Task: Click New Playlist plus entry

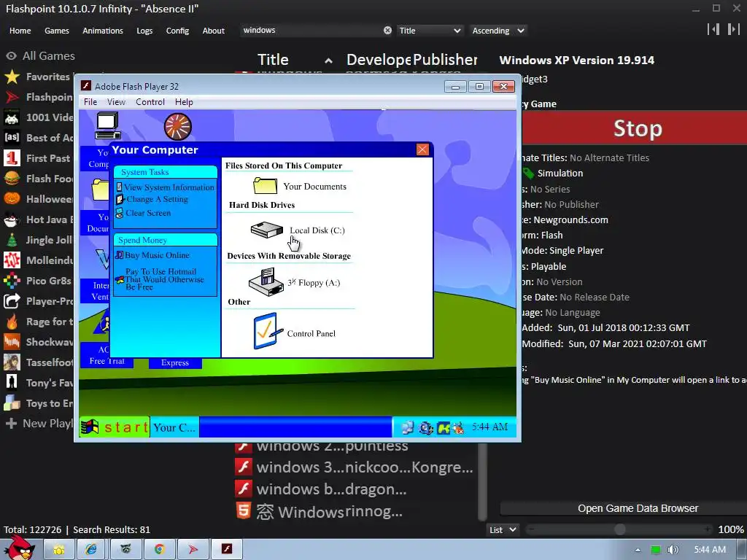Action: point(39,424)
